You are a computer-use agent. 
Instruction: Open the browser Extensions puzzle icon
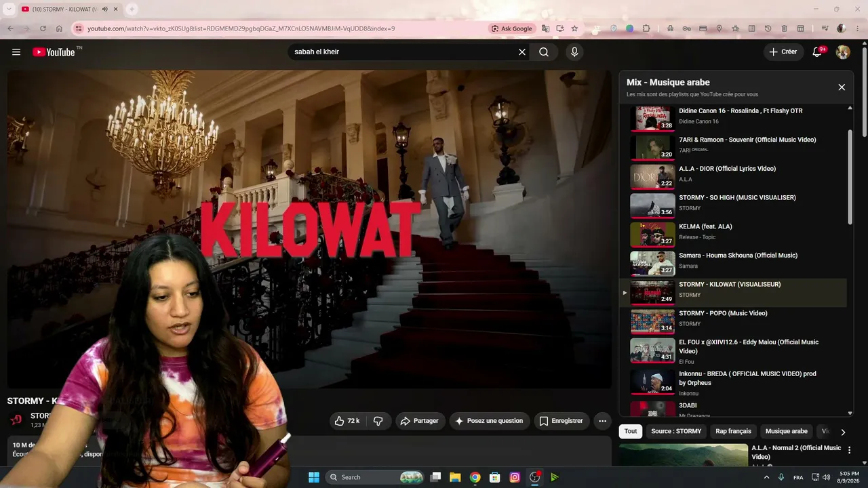[646, 28]
